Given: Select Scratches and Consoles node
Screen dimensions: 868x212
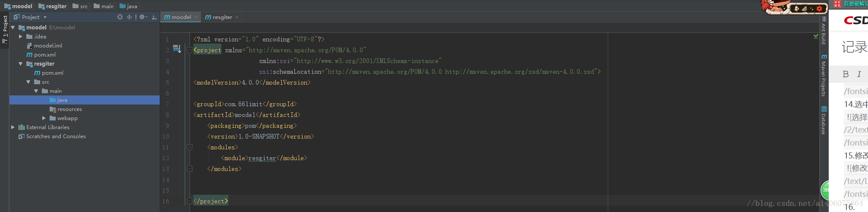Looking at the screenshot, I should click(x=56, y=136).
